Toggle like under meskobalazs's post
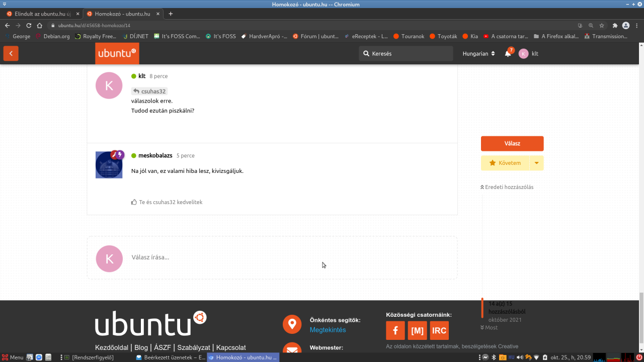 134,202
